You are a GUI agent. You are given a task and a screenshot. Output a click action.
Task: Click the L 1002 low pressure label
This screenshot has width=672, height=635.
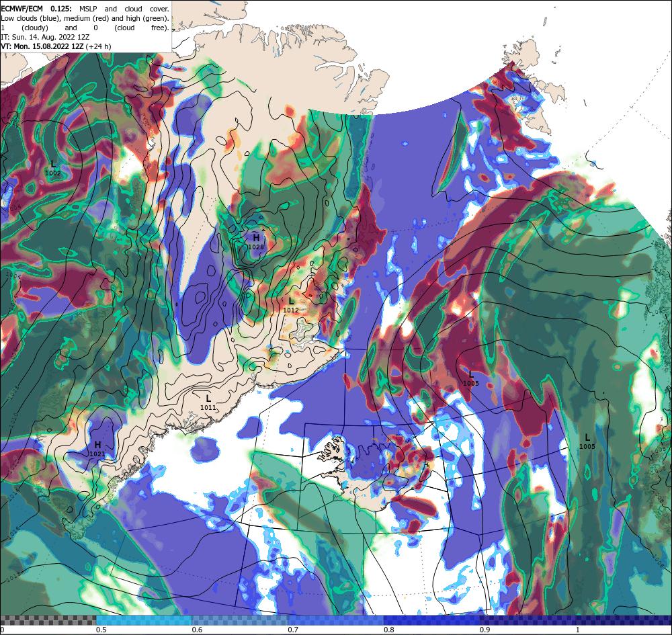tap(52, 167)
